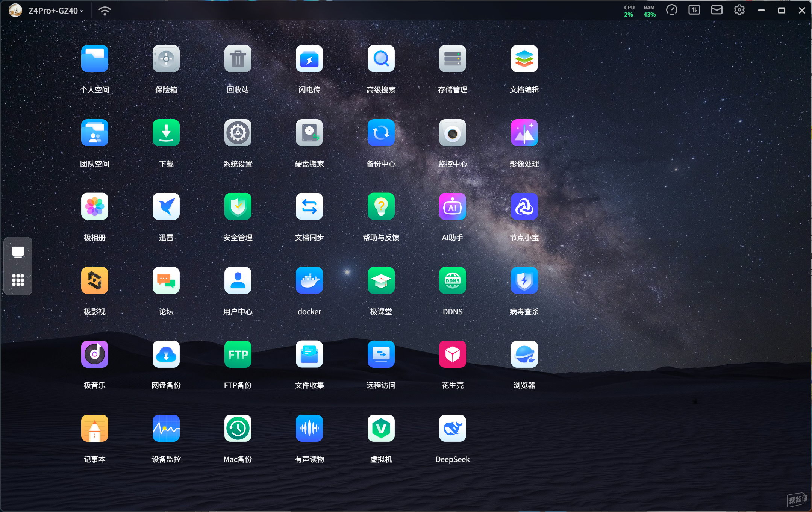Launch the docker app
The height and width of the screenshot is (512, 812).
point(309,281)
